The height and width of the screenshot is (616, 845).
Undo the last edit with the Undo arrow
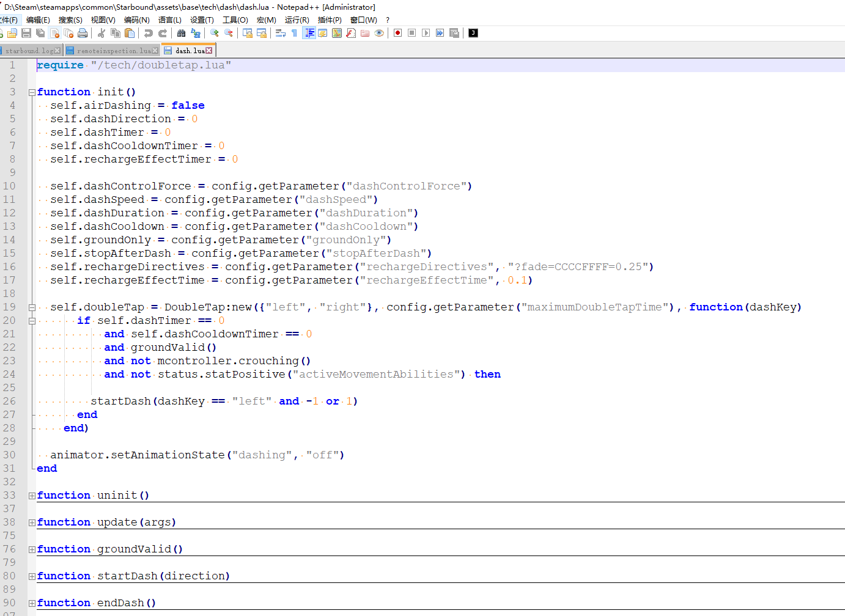tap(149, 33)
